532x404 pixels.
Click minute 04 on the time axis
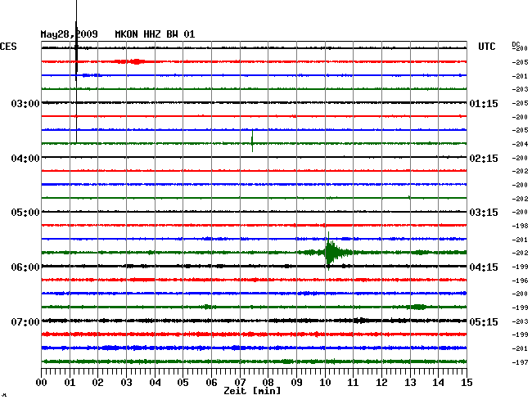(x=155, y=383)
